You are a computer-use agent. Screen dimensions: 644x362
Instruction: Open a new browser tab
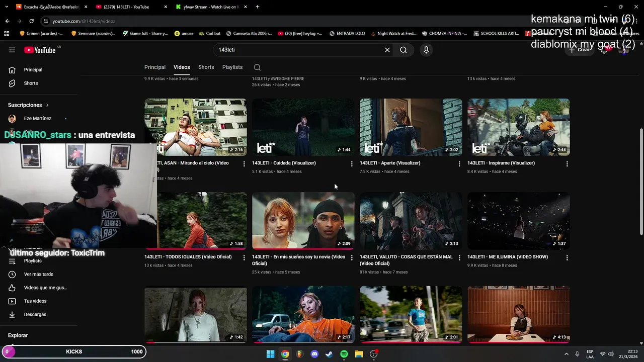pyautogui.click(x=258, y=7)
